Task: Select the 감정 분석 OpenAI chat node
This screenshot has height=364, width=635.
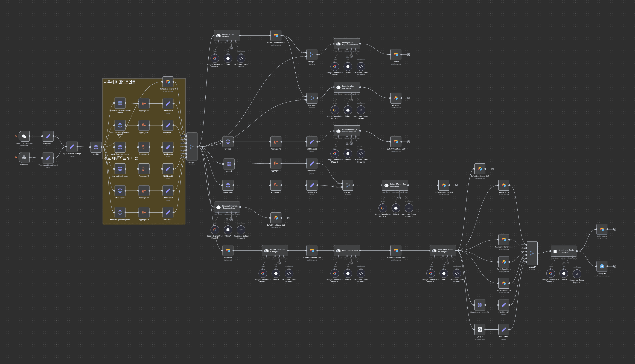Action: [480, 330]
